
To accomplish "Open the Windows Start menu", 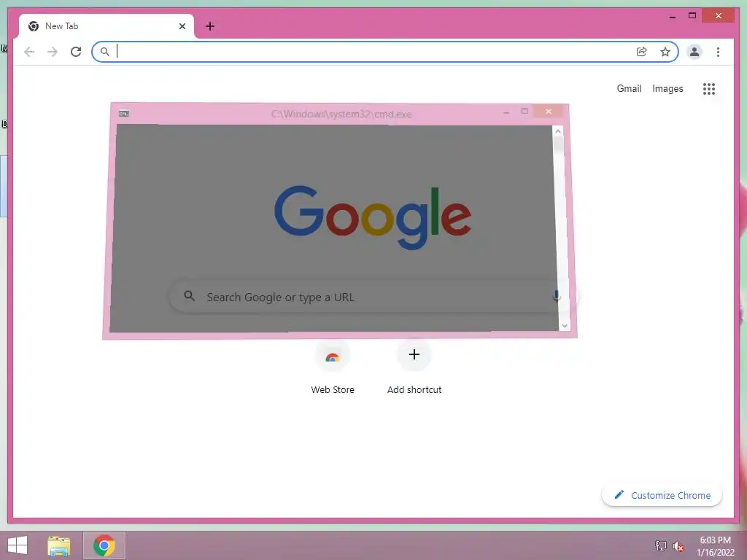I will click(18, 545).
